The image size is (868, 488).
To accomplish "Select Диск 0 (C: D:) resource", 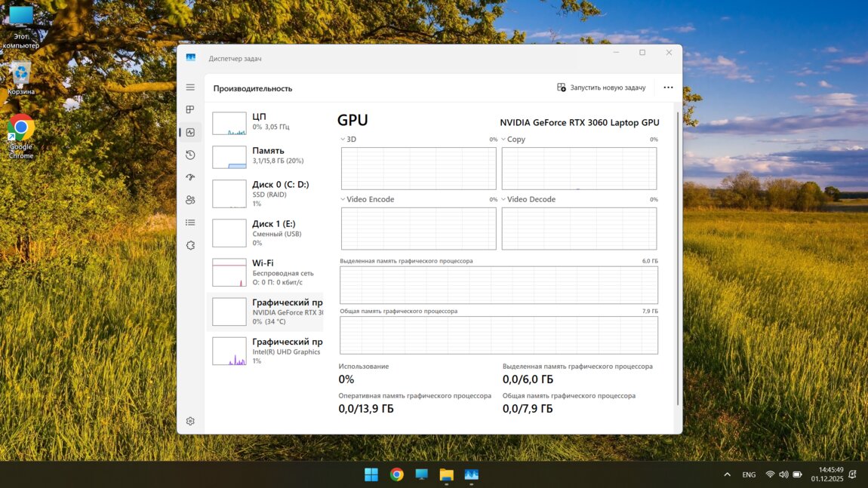I will point(264,194).
